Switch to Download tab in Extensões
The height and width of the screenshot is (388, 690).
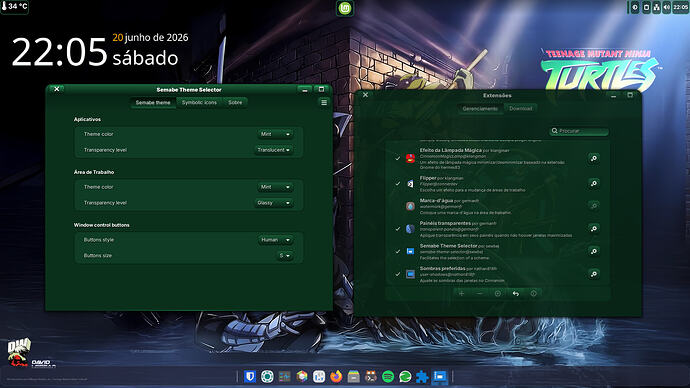point(521,108)
